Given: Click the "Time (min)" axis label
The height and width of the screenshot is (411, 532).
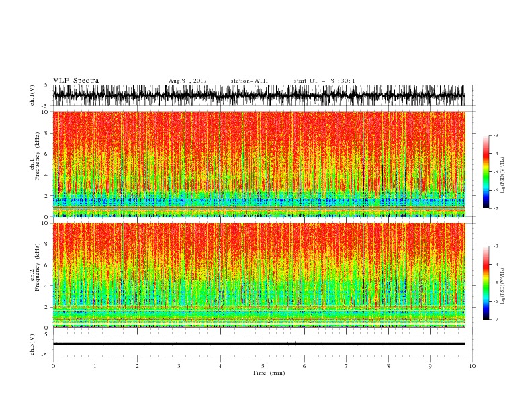Looking at the screenshot, I should click(269, 373).
